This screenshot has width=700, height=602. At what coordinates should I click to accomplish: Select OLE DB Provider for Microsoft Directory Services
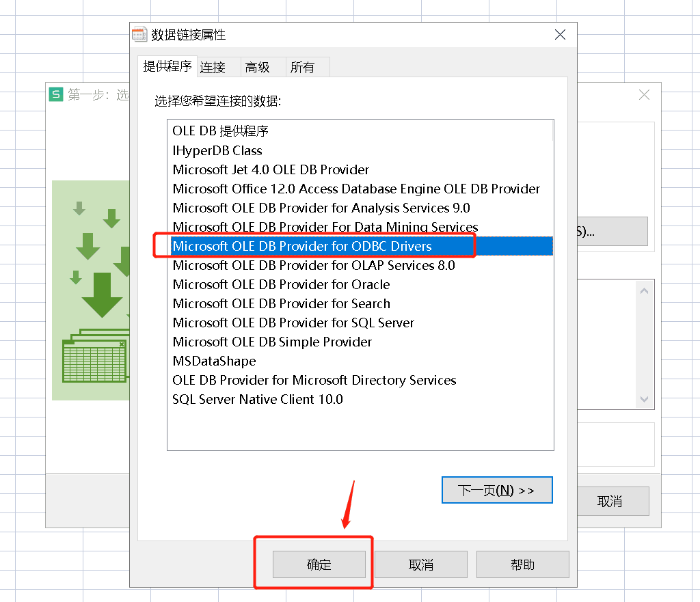314,381
